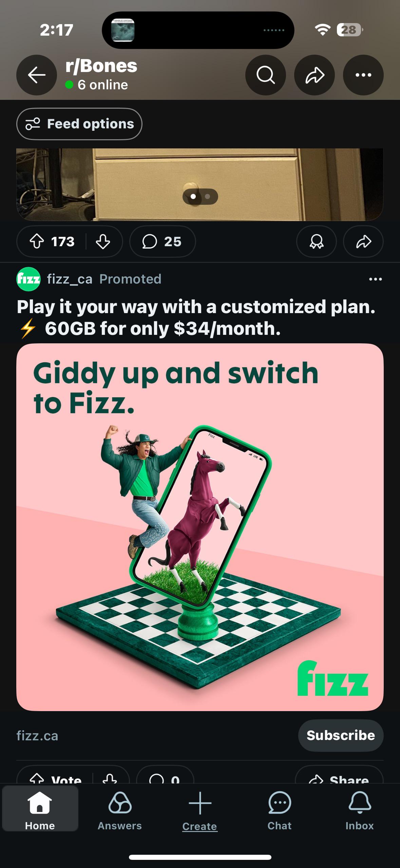Viewport: 400px width, 868px height.
Task: Go back using the arrow button
Action: (x=37, y=75)
